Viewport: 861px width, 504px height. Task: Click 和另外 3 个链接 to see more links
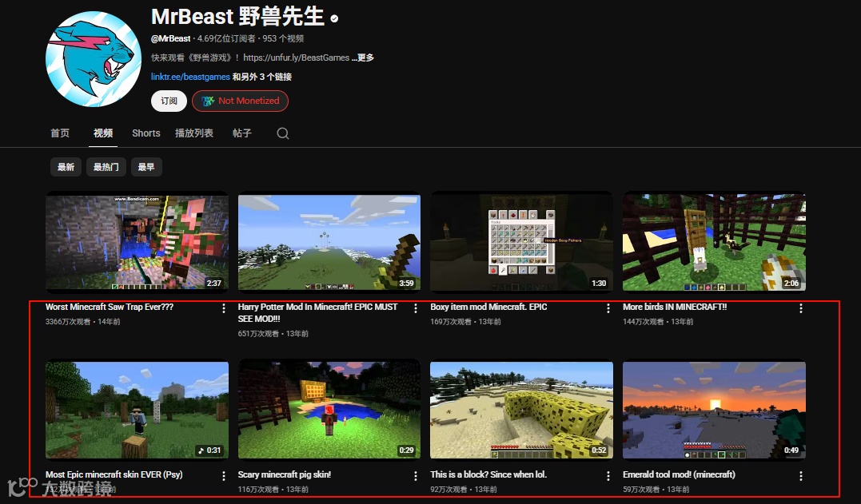point(262,77)
